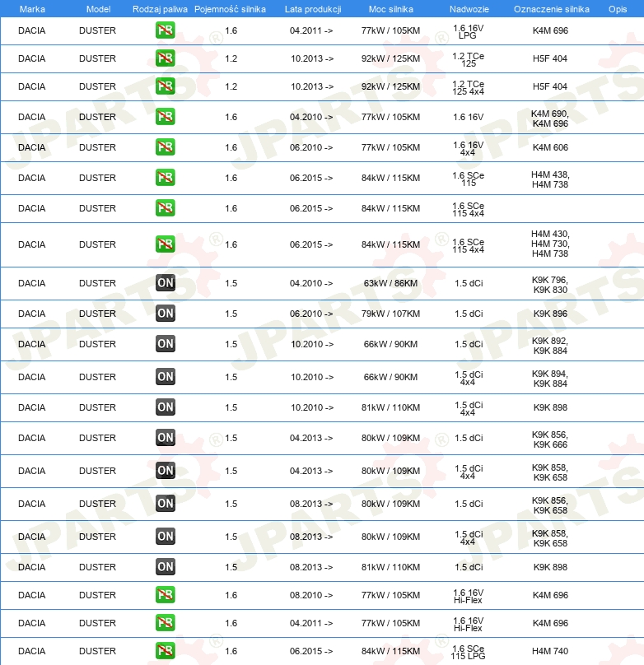
Task: Click ON diesel icon in the 08.2013 dCi 4x4 row
Action: point(165,537)
